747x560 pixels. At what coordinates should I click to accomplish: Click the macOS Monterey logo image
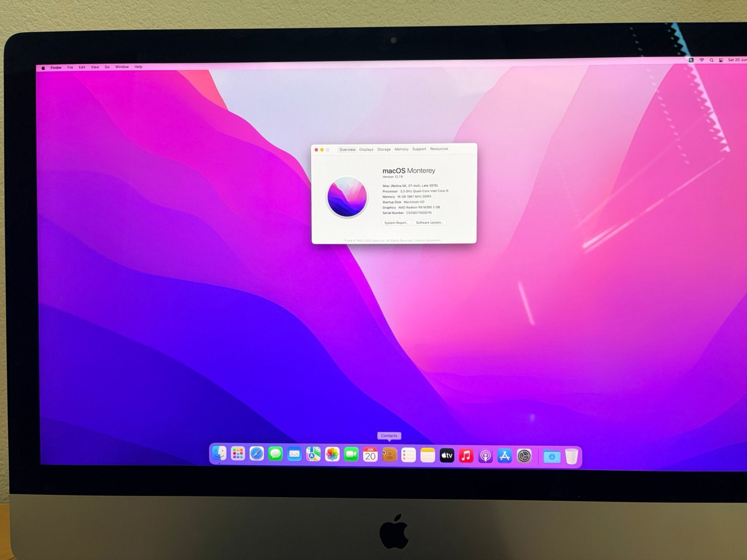click(347, 196)
